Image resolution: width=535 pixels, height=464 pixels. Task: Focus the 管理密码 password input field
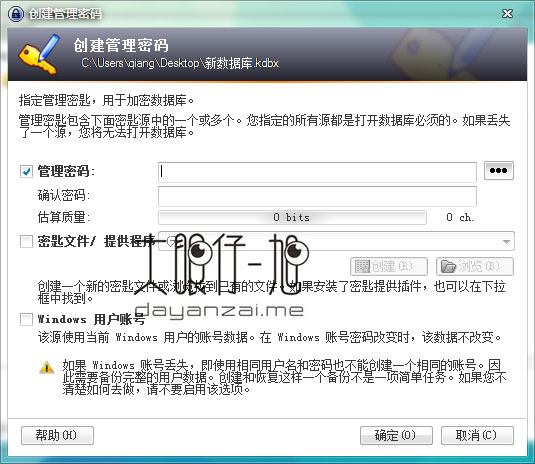pyautogui.click(x=317, y=172)
